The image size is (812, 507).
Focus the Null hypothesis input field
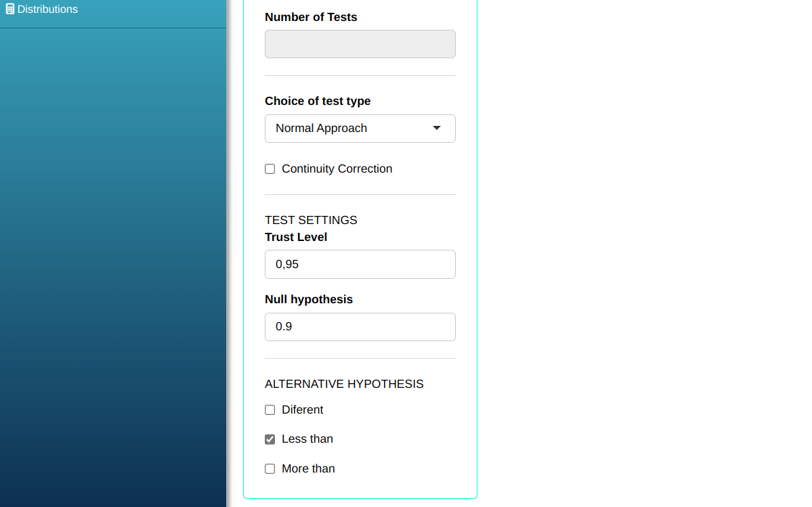[360, 327]
